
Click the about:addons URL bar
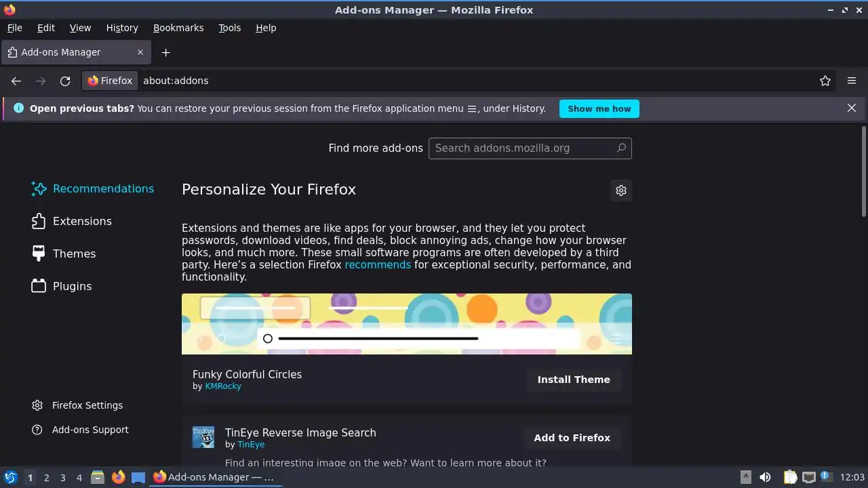click(x=475, y=81)
